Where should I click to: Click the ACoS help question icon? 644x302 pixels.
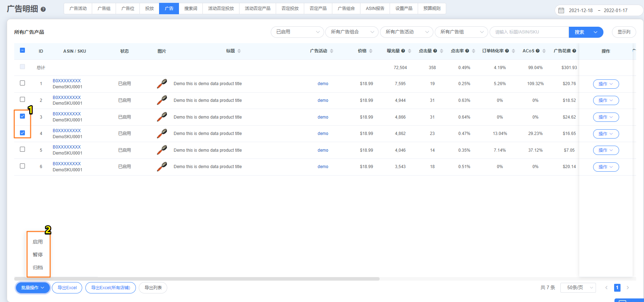click(x=538, y=51)
